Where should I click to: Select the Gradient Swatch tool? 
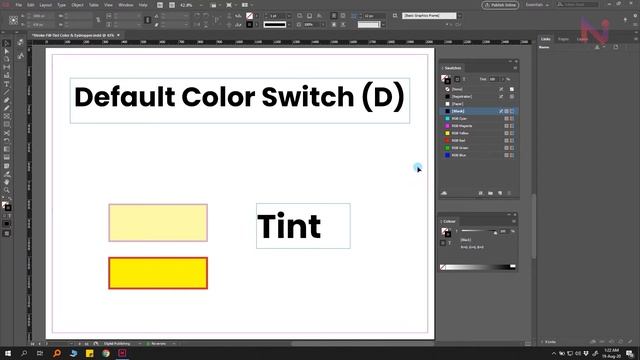pos(7,149)
